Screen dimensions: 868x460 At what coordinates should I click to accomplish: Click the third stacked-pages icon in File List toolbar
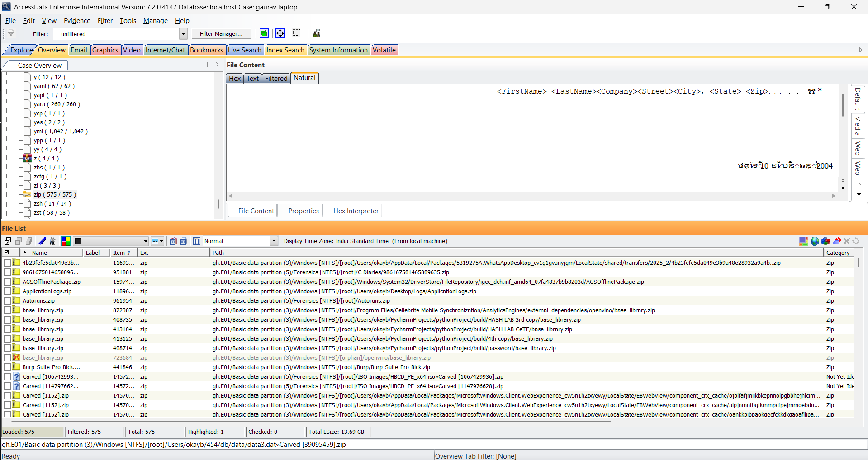pos(29,241)
